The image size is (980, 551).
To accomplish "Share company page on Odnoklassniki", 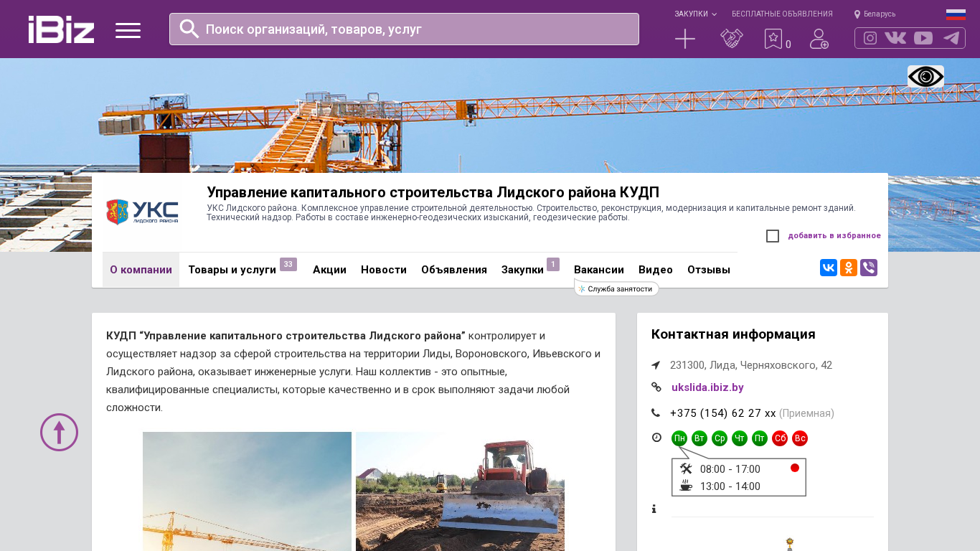I will pos(849,268).
